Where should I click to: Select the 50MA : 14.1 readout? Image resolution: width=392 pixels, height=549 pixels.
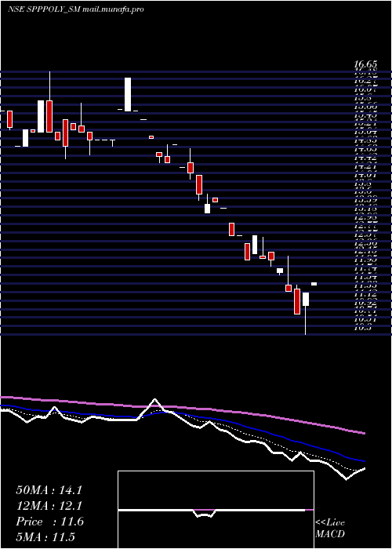pos(49,490)
